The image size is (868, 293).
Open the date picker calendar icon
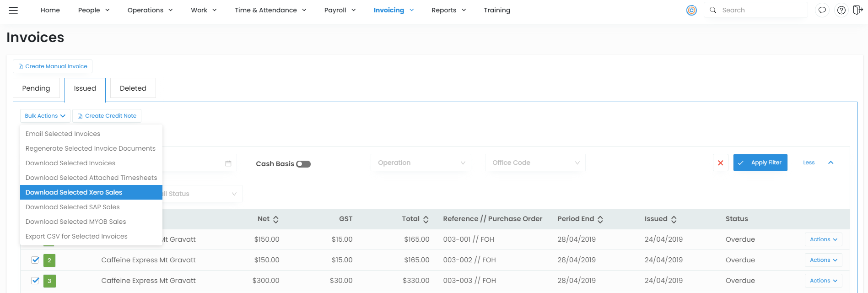tap(228, 163)
